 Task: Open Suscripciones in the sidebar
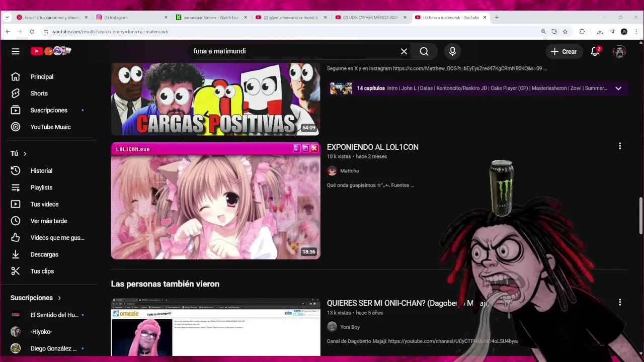tap(49, 110)
